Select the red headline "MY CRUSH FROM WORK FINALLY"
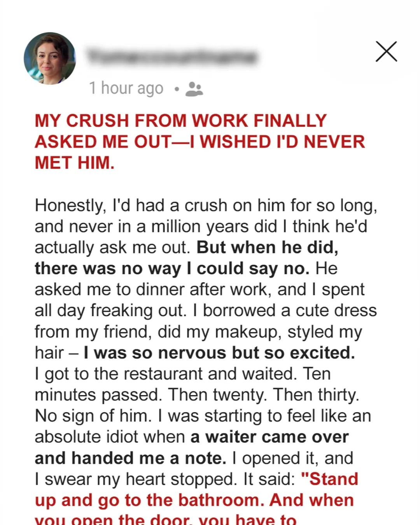Image resolution: width=420 pixels, height=525 pixels. (181, 121)
